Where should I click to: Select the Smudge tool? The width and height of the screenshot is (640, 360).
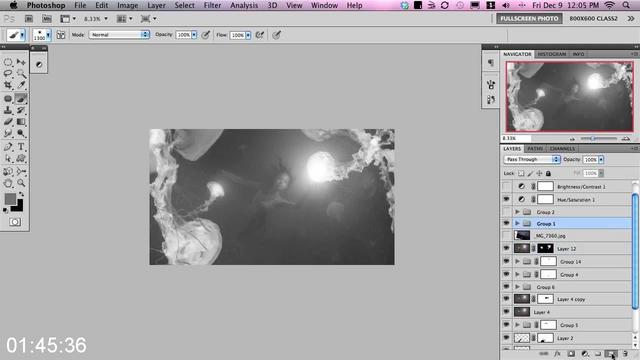(8, 133)
